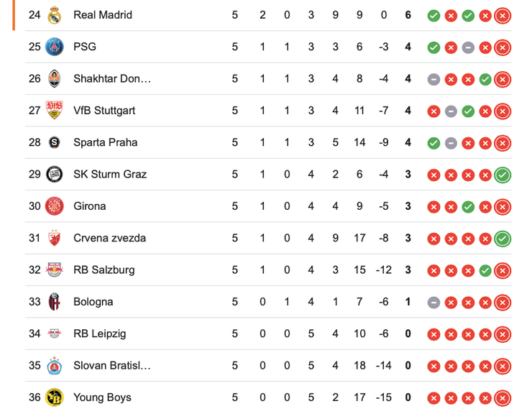Click Crvena zvezda's latest win result icon
The image size is (532, 419).
tap(503, 239)
